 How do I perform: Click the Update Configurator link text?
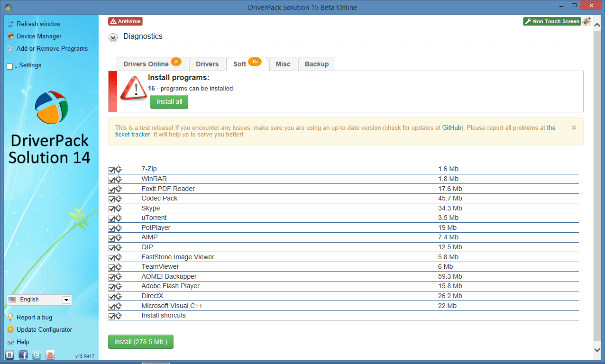click(x=44, y=329)
